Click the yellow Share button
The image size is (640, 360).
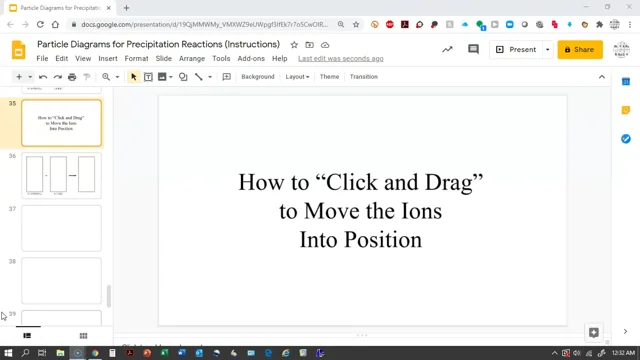580,49
